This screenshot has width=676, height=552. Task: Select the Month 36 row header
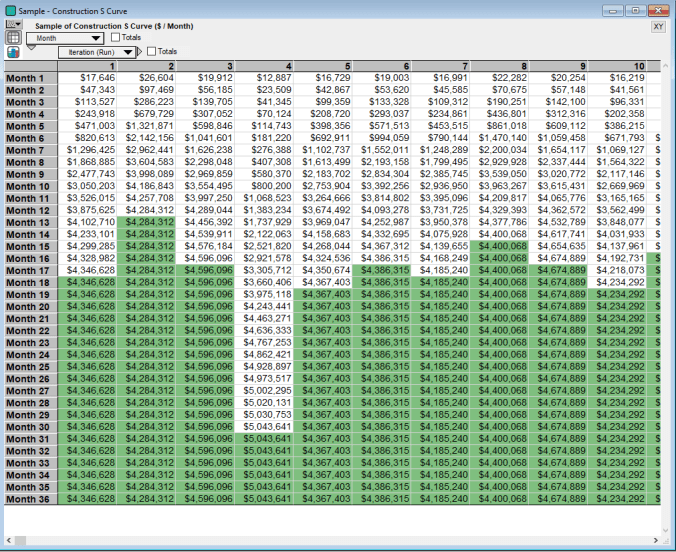[28, 499]
